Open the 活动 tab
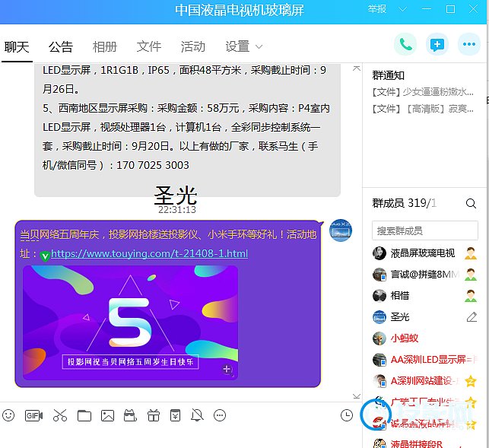Screen dimensions: 489x448 point(192,47)
